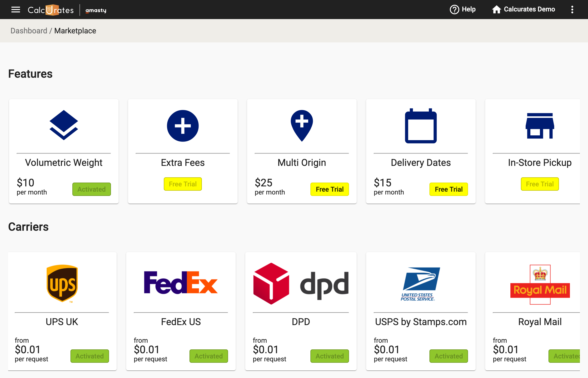Image resolution: width=588 pixels, height=378 pixels.
Task: Click the $15 per month price
Action: (x=389, y=186)
